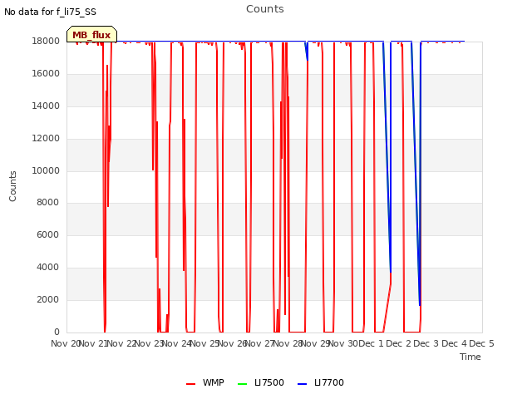Click the 4000 y-axis tick label

point(48,268)
